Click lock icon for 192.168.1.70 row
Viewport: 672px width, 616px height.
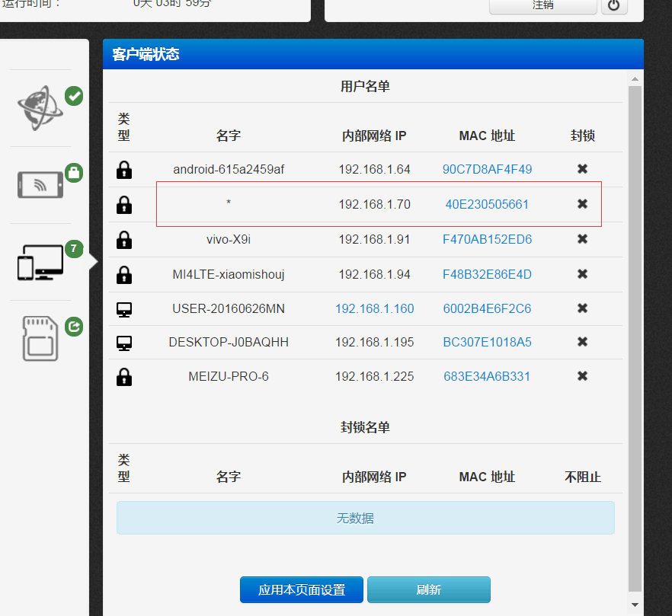(124, 205)
